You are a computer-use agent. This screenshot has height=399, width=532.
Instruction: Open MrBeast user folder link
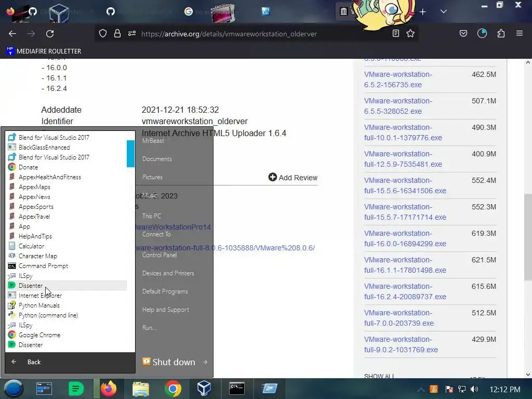(153, 140)
